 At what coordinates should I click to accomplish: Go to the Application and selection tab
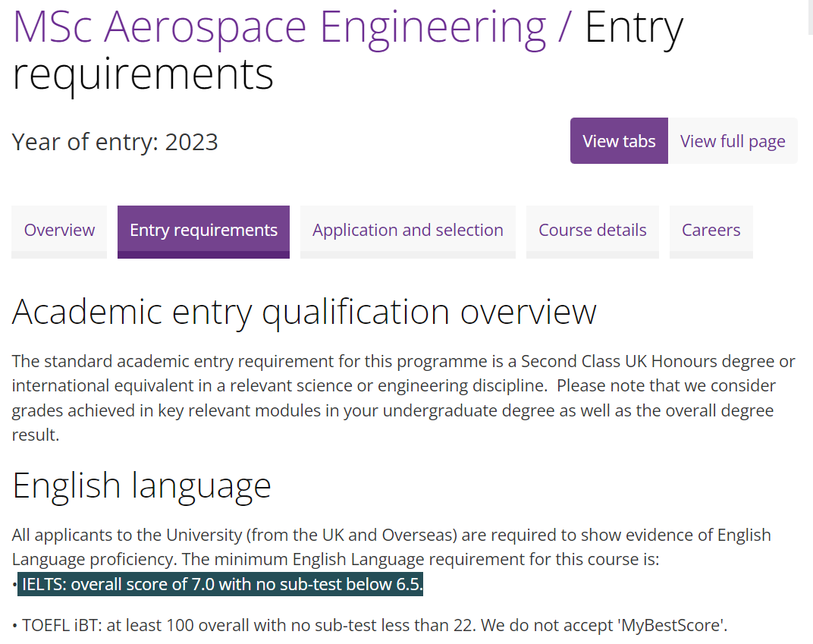click(407, 231)
